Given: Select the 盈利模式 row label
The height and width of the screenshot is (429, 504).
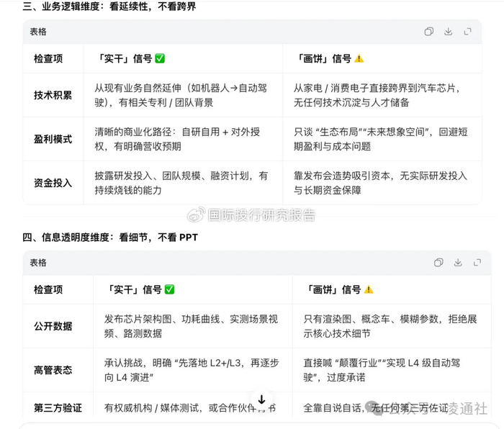Looking at the screenshot, I should 53,139.
